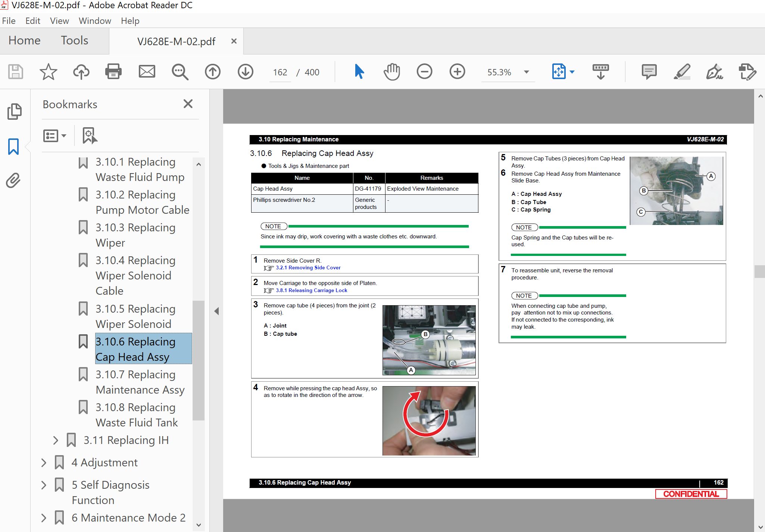Open the Find text magnifier
Viewport: 765px width, 532px height.
tap(180, 72)
